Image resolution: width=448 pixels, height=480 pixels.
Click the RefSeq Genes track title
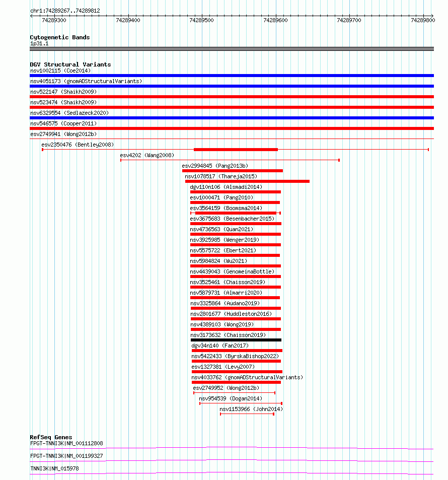(x=51, y=438)
